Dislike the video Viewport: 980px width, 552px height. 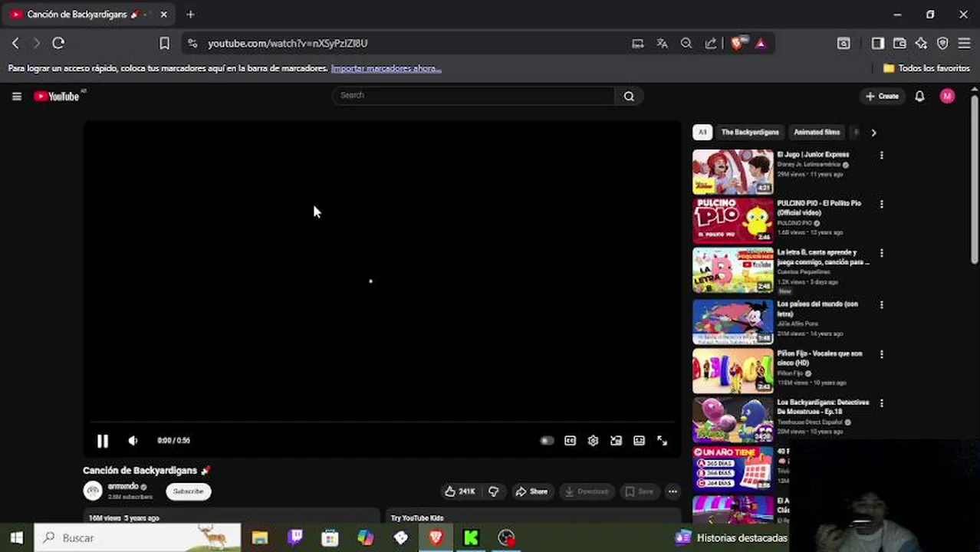click(x=494, y=491)
